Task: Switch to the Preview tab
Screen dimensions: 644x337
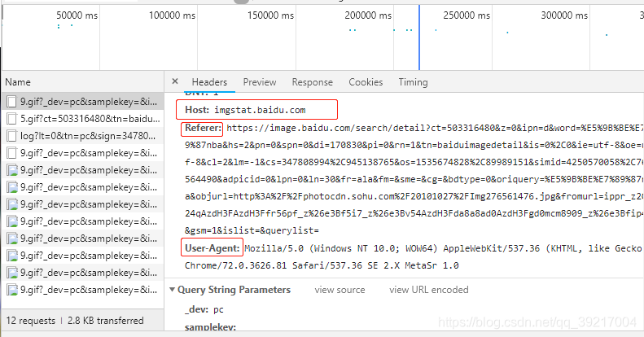Action: pos(260,82)
